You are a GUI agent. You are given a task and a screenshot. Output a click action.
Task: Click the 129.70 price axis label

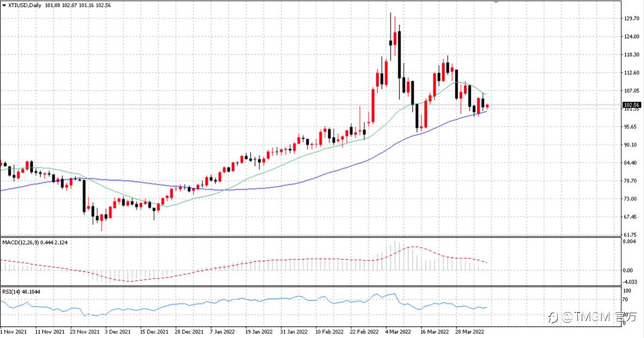click(632, 19)
